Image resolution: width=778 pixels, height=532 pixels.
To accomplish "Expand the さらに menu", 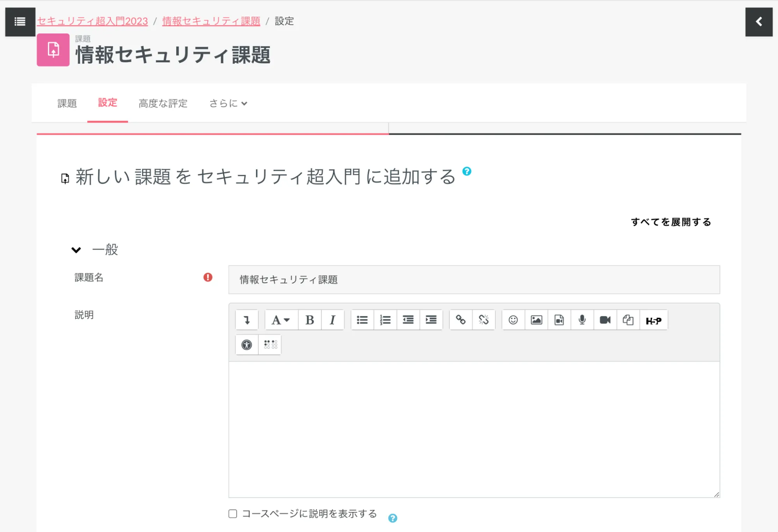I will point(228,103).
